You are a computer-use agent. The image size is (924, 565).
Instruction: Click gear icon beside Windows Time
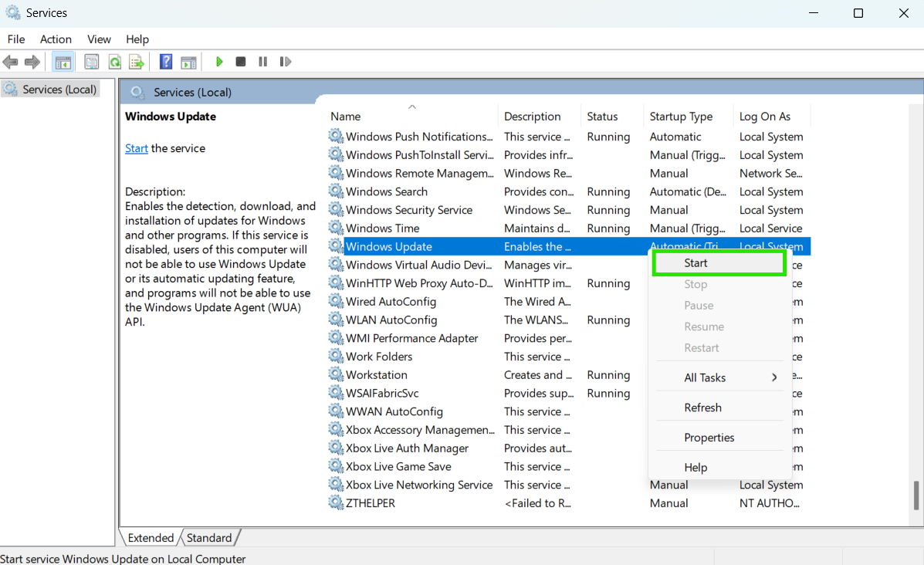pos(336,228)
